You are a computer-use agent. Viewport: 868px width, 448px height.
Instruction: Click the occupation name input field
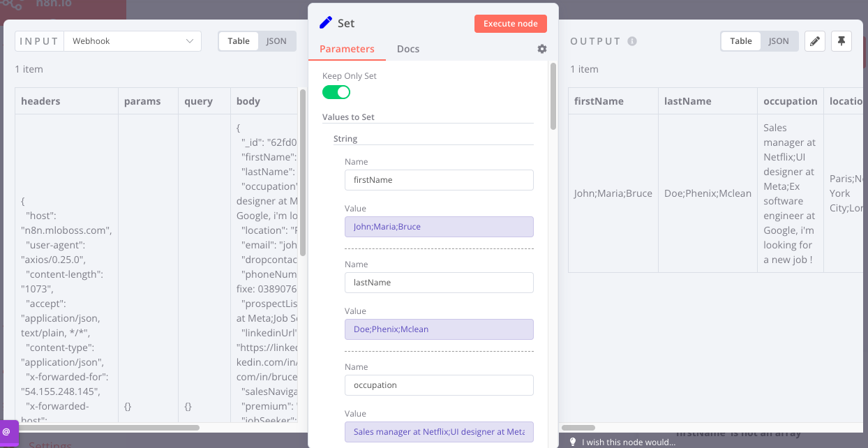point(439,385)
